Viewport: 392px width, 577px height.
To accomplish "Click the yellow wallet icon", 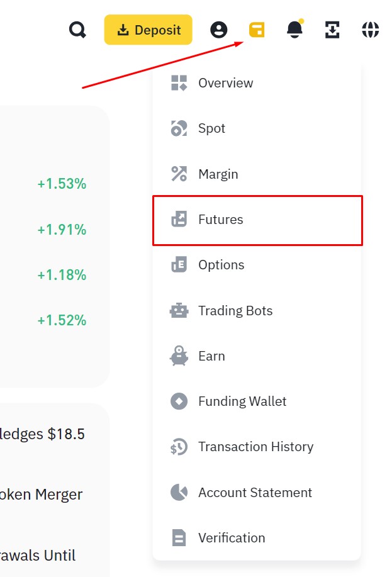I will tap(257, 30).
